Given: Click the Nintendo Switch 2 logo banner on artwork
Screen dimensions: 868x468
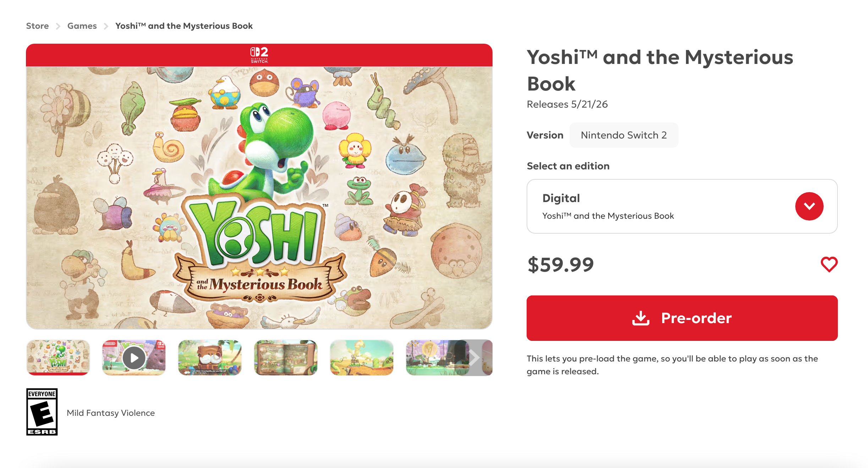Looking at the screenshot, I should point(259,55).
